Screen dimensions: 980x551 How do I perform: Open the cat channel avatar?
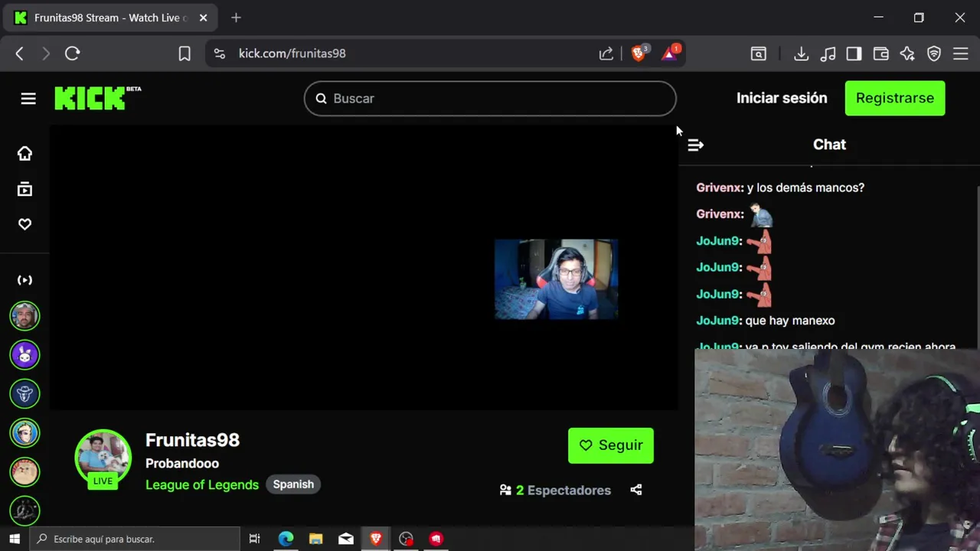click(x=24, y=472)
